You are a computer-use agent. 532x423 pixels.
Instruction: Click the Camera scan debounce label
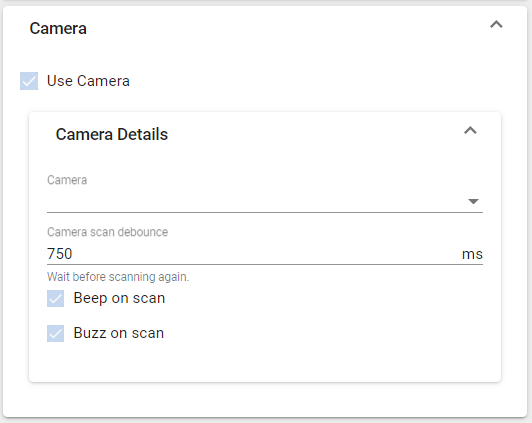click(107, 232)
